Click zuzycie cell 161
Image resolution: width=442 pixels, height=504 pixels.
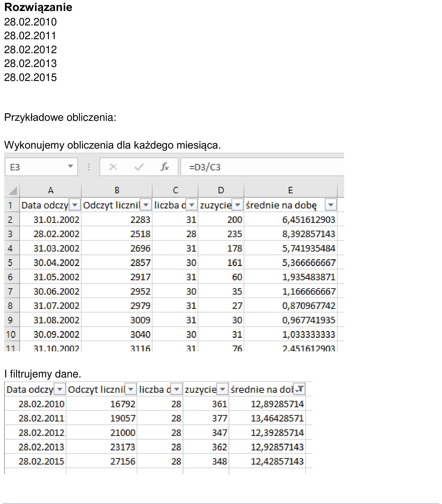pos(221,263)
